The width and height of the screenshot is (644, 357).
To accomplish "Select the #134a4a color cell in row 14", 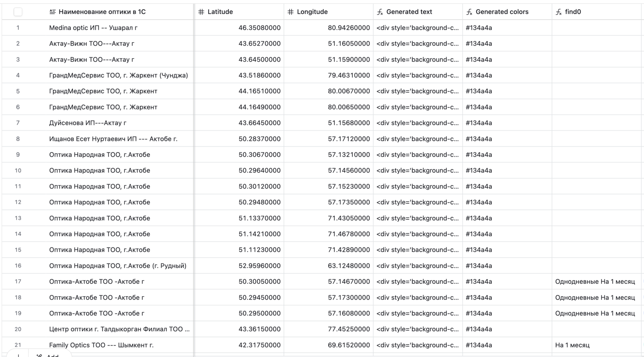I will 507,234.
